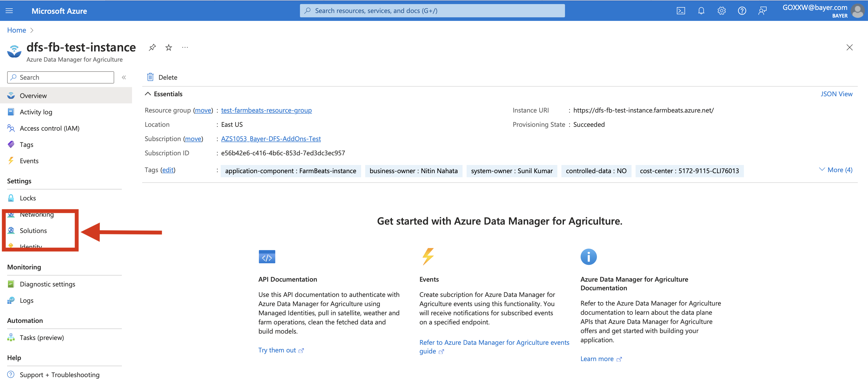Open the more options ellipsis
The width and height of the screenshot is (868, 384).
coord(185,47)
